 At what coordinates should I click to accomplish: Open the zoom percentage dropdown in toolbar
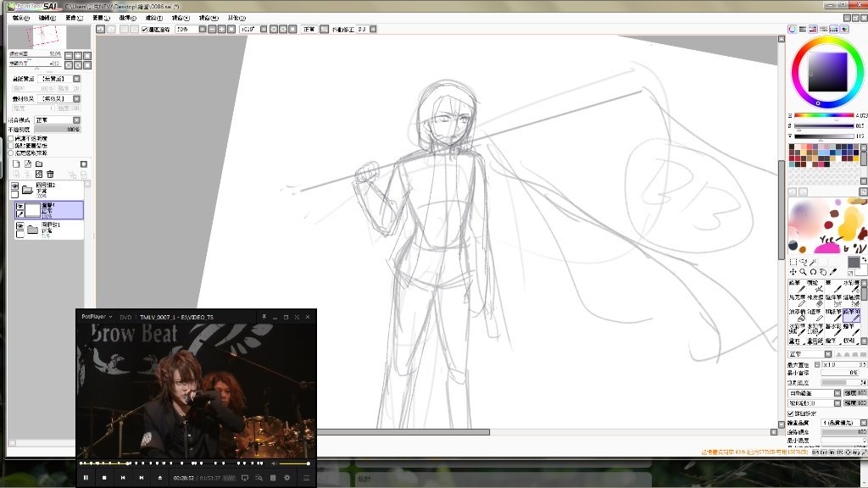coord(202,30)
